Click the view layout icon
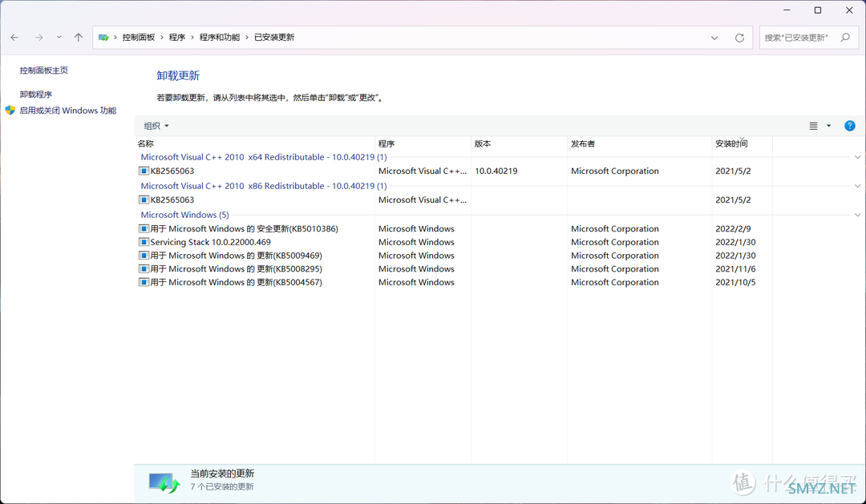866x504 pixels. [814, 126]
